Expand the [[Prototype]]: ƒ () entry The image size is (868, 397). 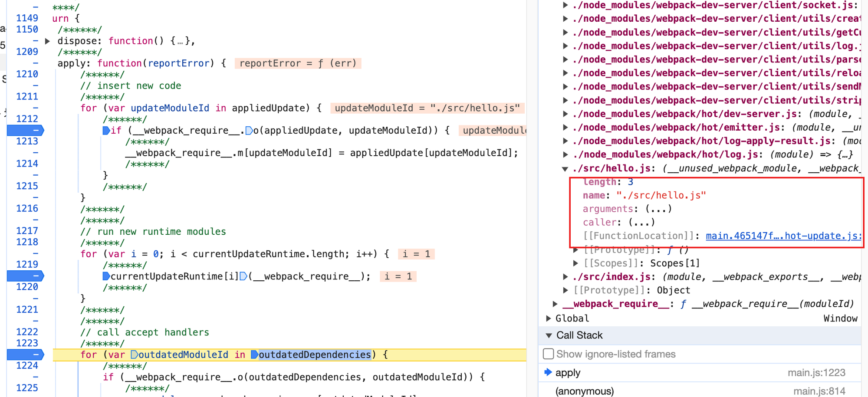[x=575, y=250]
